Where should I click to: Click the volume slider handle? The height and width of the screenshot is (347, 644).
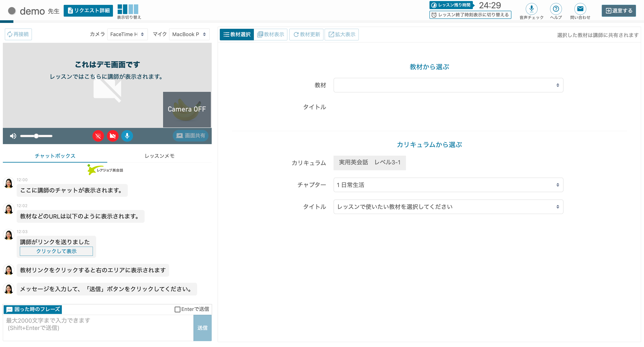[x=36, y=136]
